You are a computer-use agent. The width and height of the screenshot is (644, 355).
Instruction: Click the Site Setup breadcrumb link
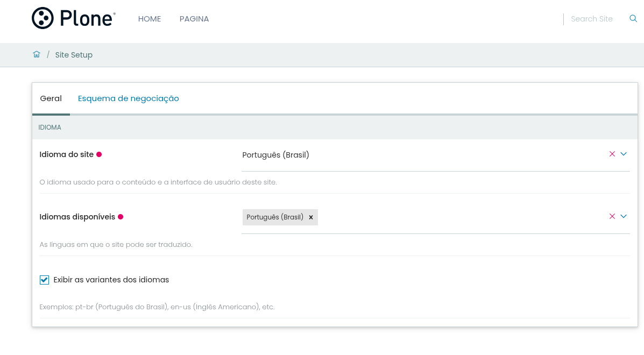(74, 55)
